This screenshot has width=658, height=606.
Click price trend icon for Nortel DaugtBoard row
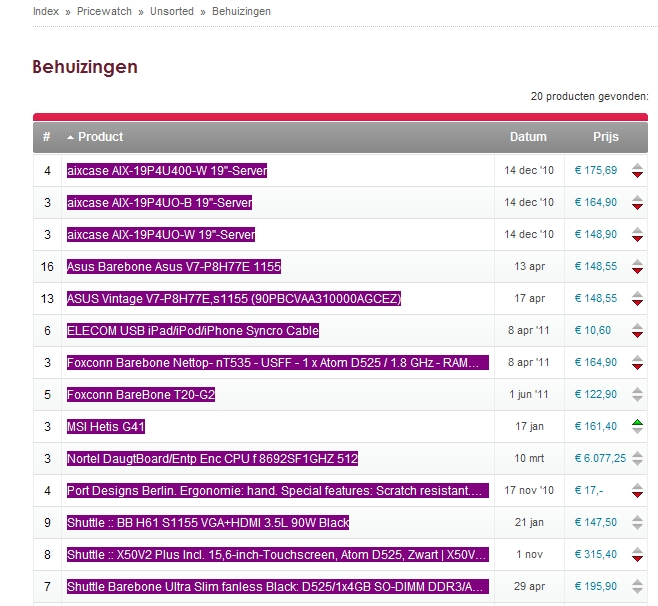(x=637, y=458)
